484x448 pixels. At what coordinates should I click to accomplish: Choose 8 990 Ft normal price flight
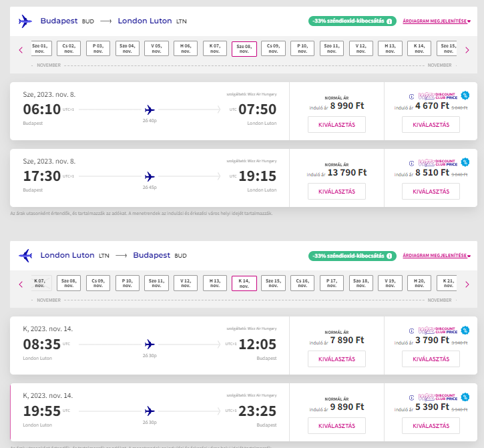click(x=336, y=124)
